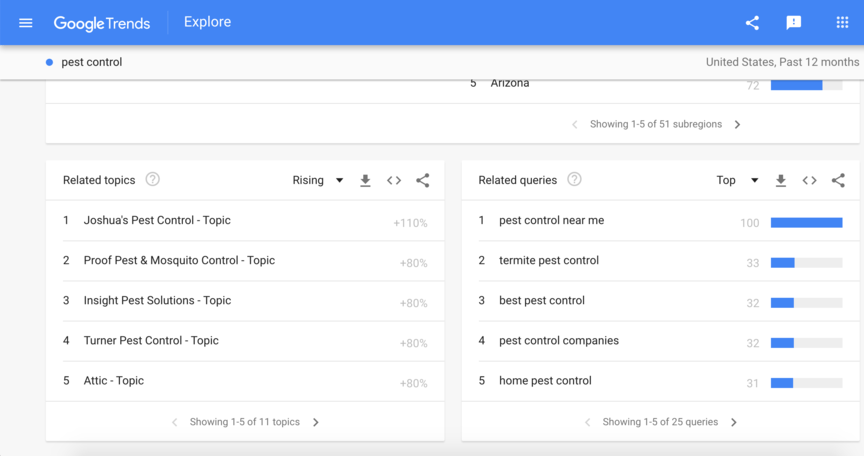Click the 'best pest control' interest bar
This screenshot has height=456, width=864.
tap(806, 303)
